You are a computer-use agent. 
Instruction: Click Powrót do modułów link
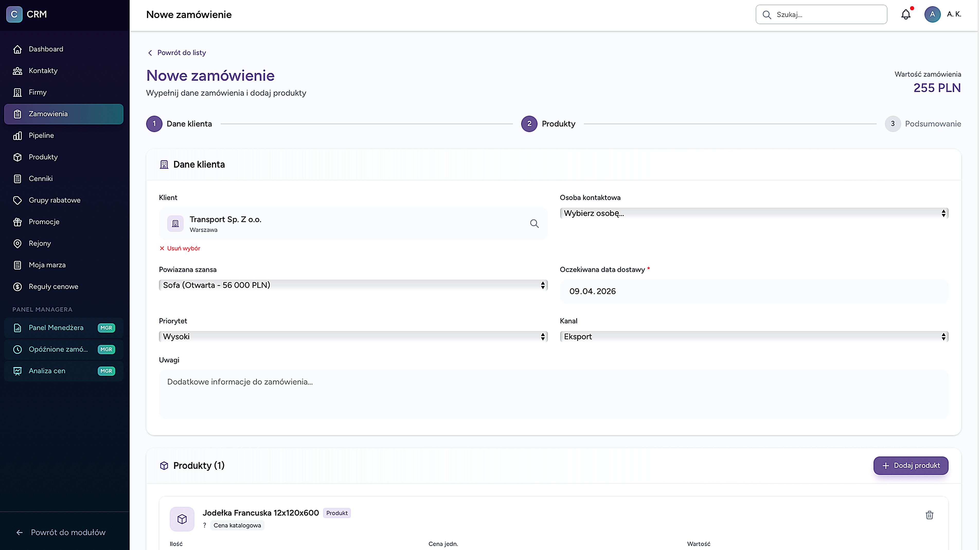click(x=61, y=533)
